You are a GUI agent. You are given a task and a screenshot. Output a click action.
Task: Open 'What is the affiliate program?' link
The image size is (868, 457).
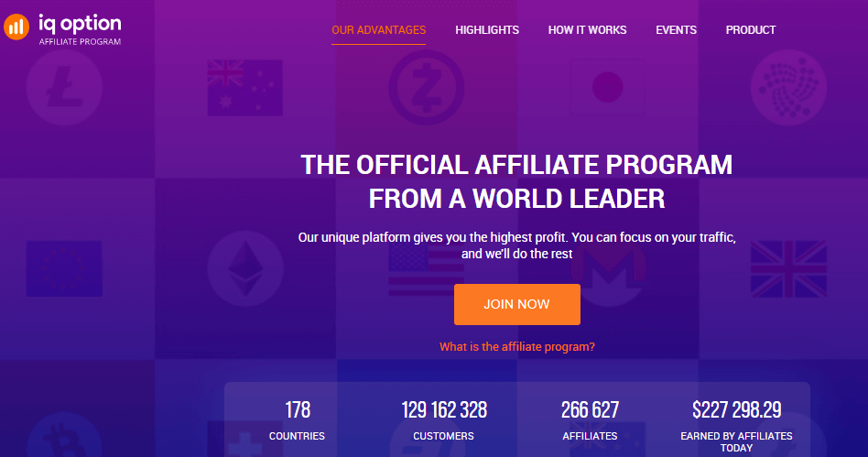517,347
